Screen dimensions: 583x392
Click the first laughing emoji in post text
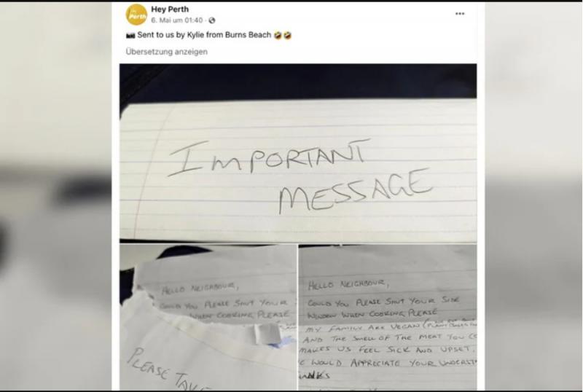pyautogui.click(x=278, y=35)
